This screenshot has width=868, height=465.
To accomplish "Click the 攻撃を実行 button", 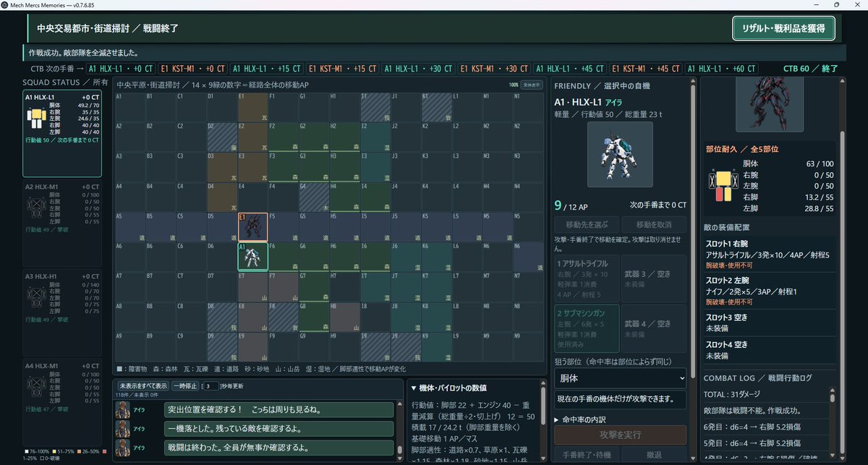I will click(621, 435).
